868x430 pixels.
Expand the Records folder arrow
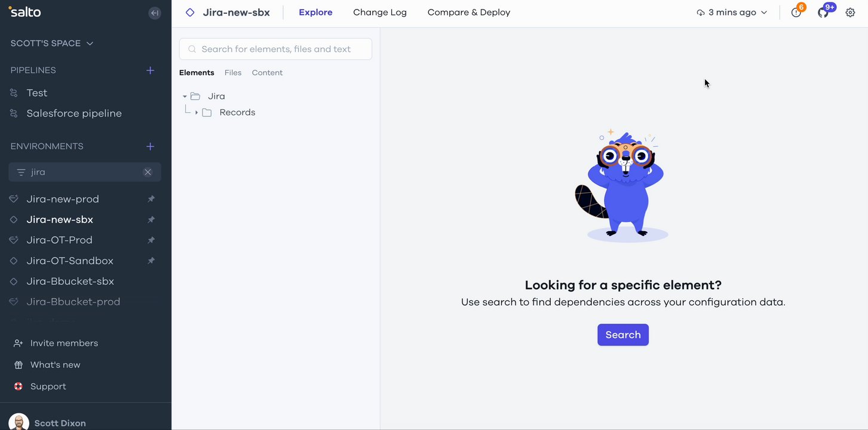pos(197,112)
